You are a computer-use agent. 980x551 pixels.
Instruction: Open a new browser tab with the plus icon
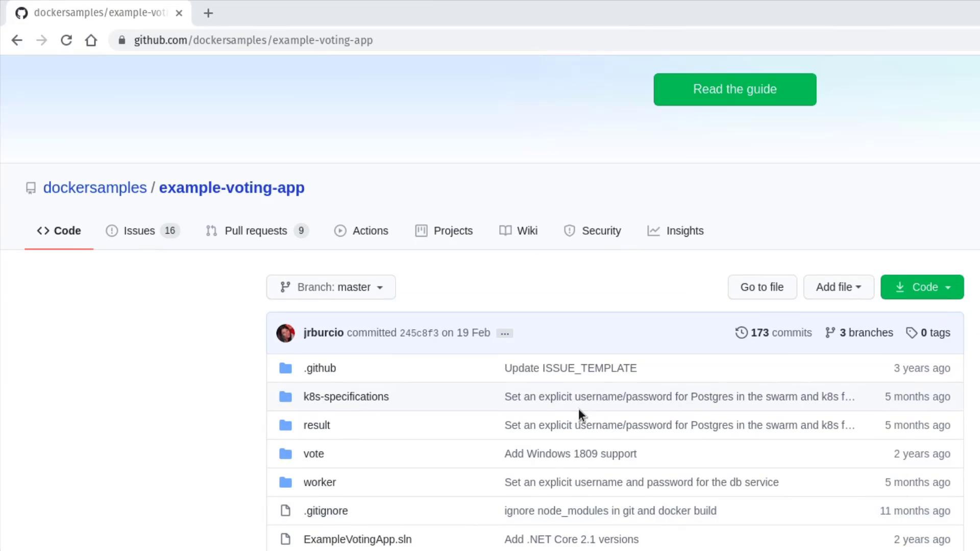pos(208,13)
